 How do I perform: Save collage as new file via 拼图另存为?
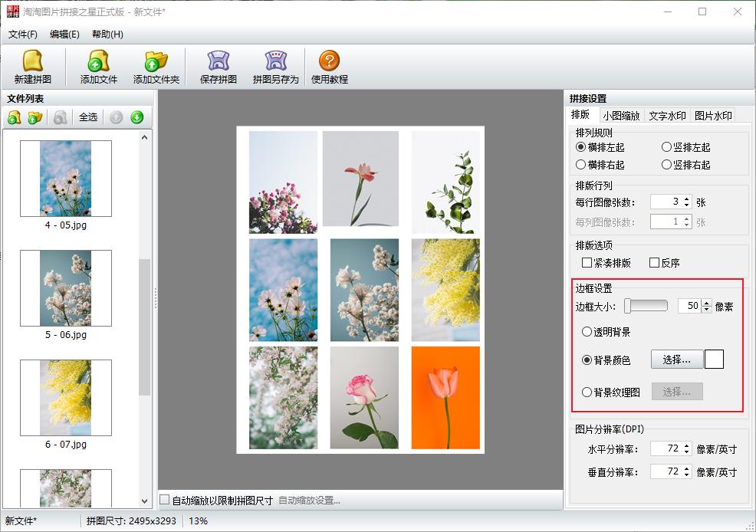coord(274,67)
